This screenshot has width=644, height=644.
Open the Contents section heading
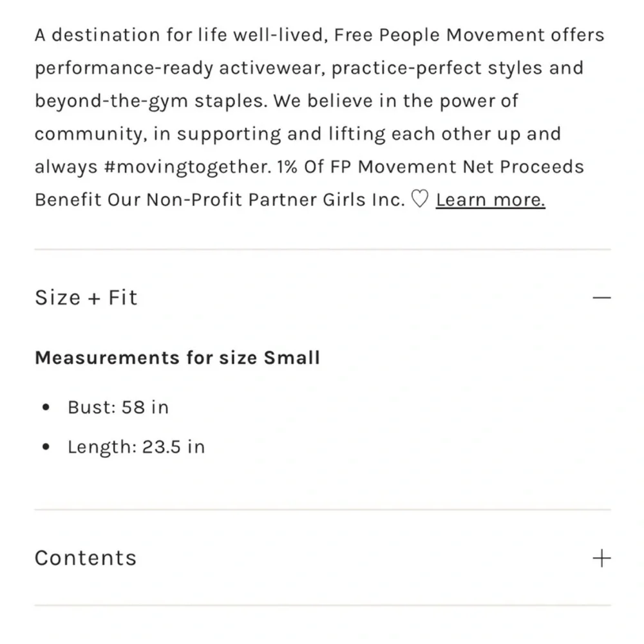pos(86,558)
